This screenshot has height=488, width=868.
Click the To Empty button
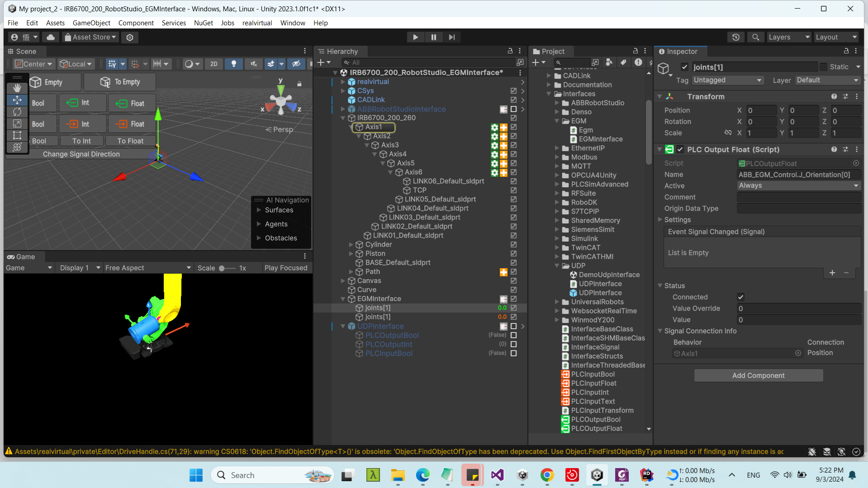120,82
